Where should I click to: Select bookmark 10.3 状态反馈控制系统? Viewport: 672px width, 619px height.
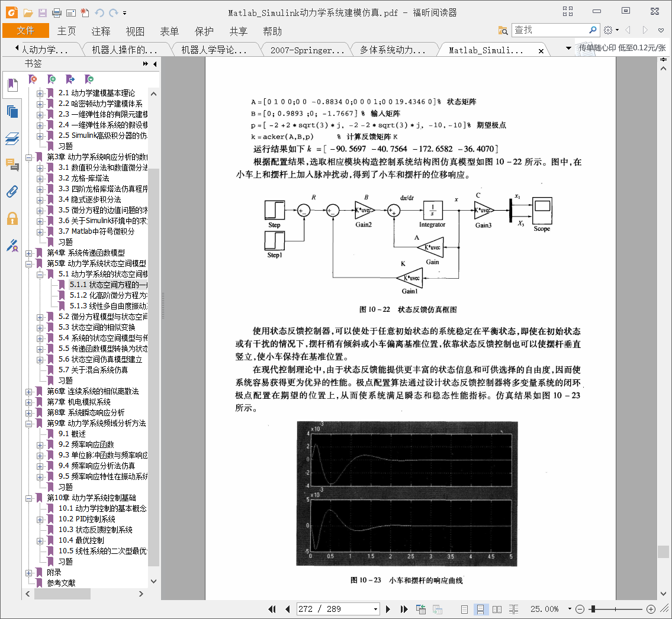tap(95, 530)
